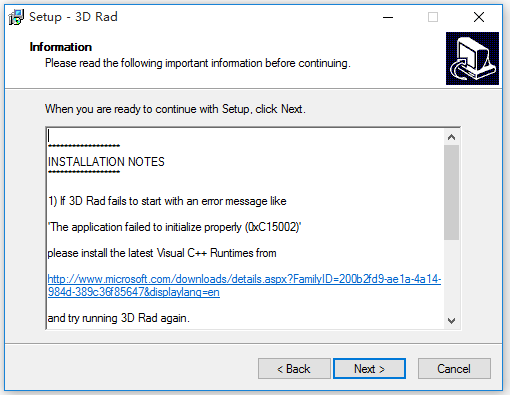This screenshot has width=510, height=395.
Task: Click the Information heading at top
Action: pos(61,47)
